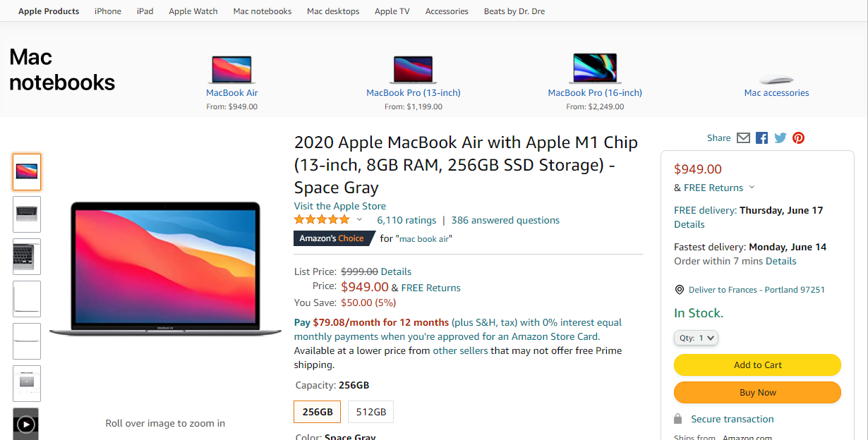
Task: Click the Add to Cart button
Action: pyautogui.click(x=757, y=365)
